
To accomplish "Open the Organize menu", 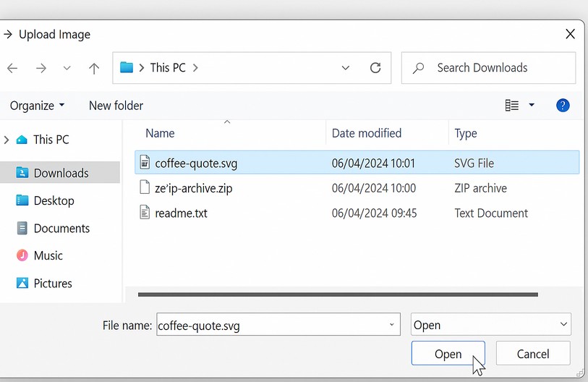I will pyautogui.click(x=37, y=106).
